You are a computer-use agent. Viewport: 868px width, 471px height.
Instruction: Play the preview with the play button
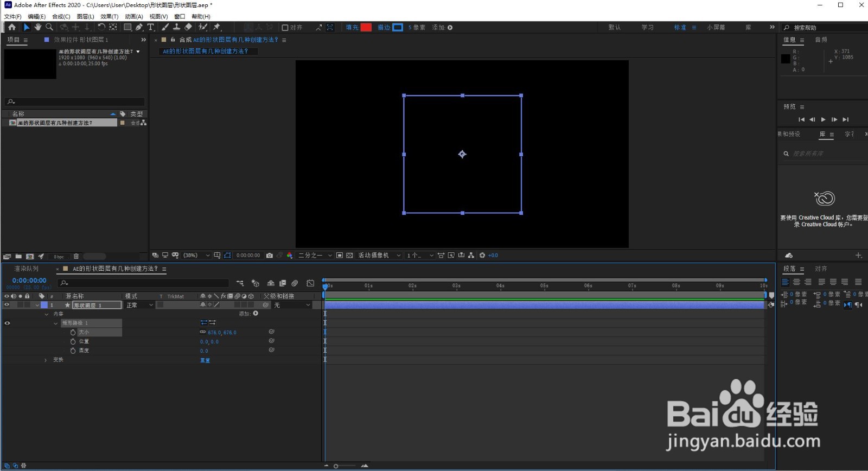pos(823,119)
